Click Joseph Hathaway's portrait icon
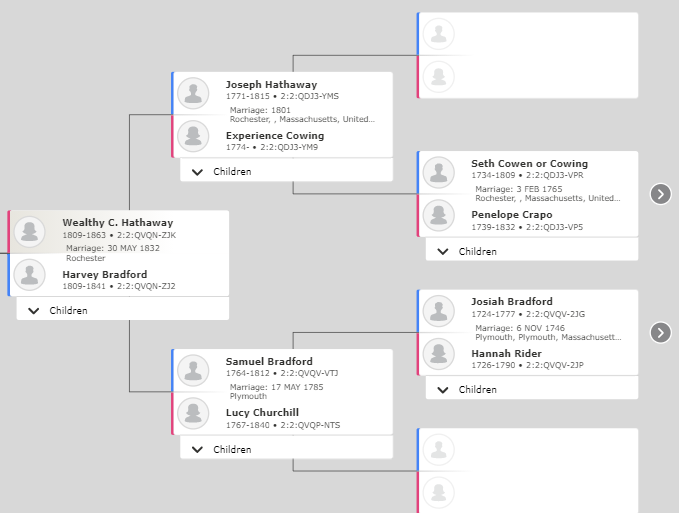 pos(193,93)
